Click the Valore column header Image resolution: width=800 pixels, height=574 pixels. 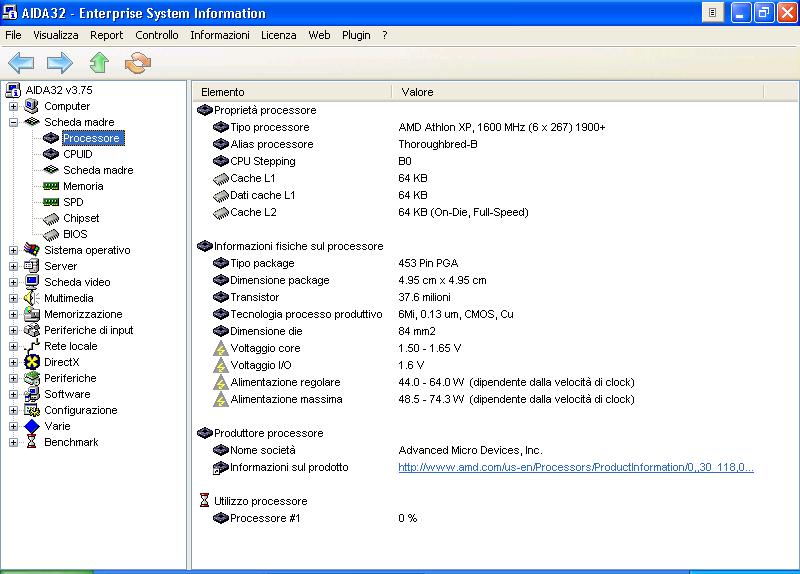click(578, 92)
